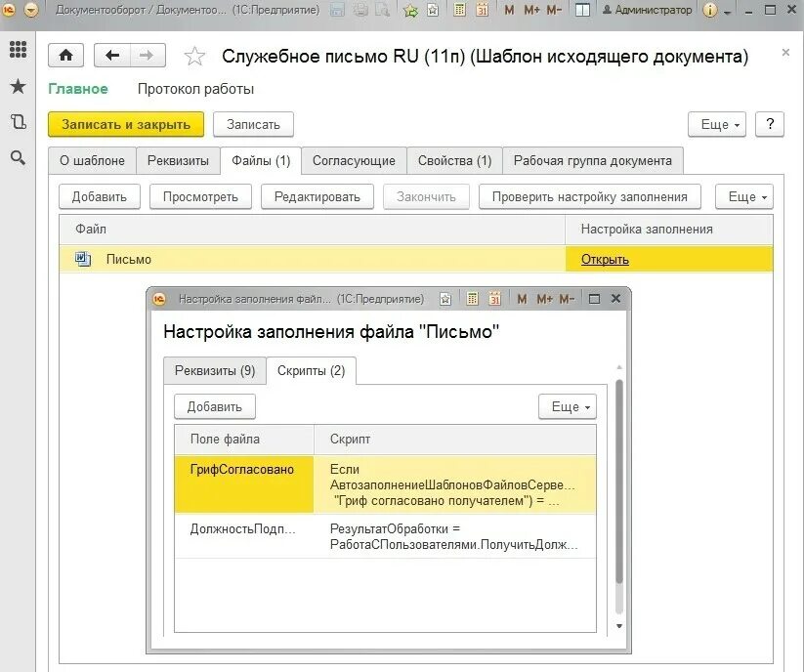Open the calendar icon in the top toolbar
Image resolution: width=804 pixels, height=672 pixels.
click(x=484, y=12)
